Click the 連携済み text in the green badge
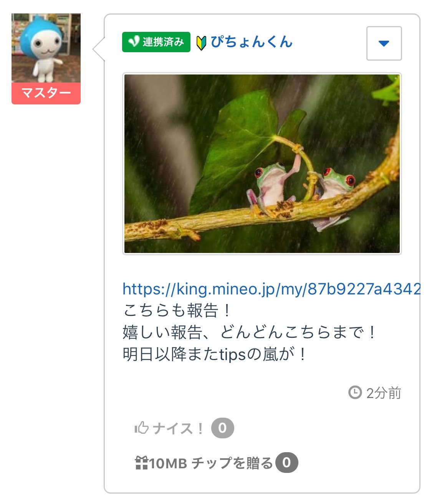This screenshot has height=504, width=432. [x=163, y=42]
